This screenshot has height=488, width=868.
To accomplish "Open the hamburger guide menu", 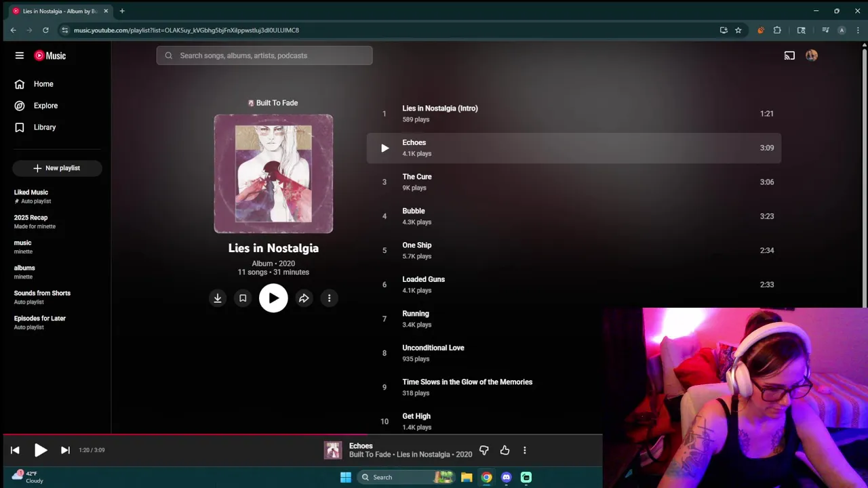I will point(20,56).
